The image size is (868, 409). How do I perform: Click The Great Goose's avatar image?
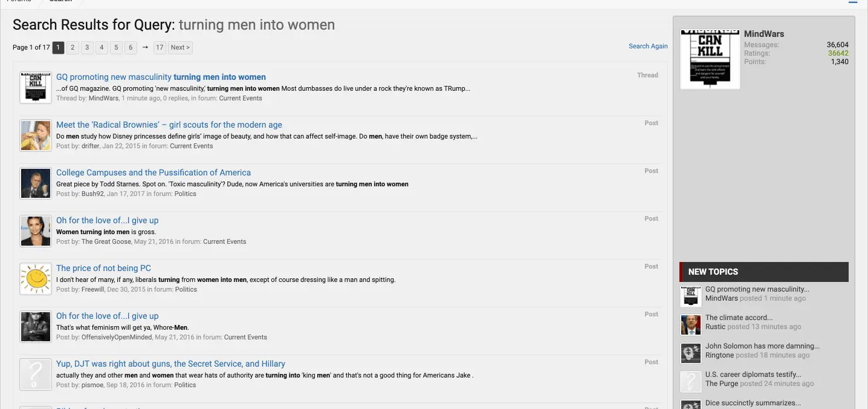point(36,231)
